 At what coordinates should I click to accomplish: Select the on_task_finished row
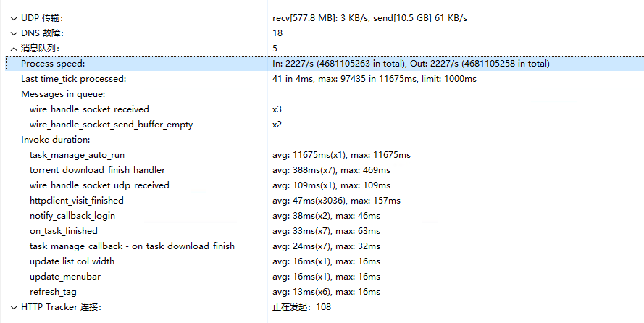coord(64,231)
